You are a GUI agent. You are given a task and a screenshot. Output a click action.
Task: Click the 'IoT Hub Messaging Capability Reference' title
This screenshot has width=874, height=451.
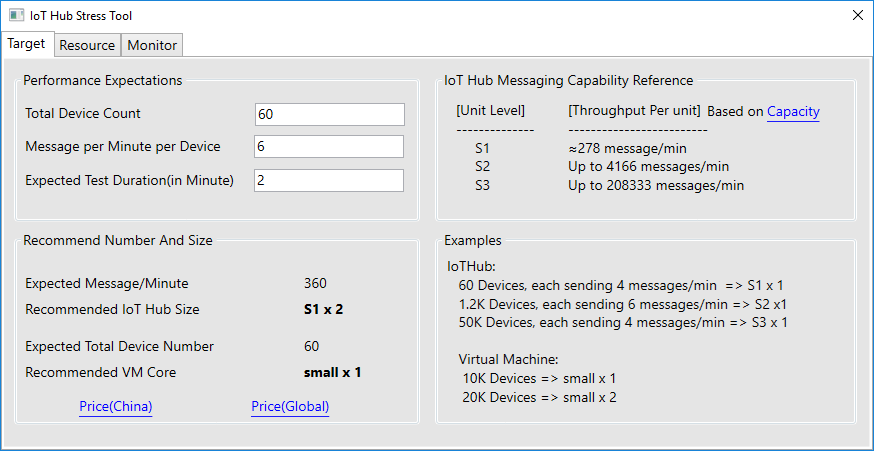coord(569,80)
